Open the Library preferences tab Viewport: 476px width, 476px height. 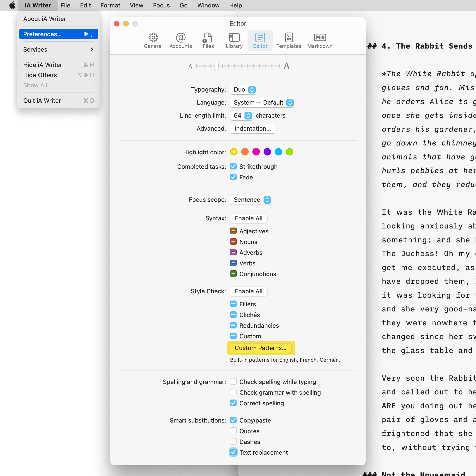click(234, 41)
